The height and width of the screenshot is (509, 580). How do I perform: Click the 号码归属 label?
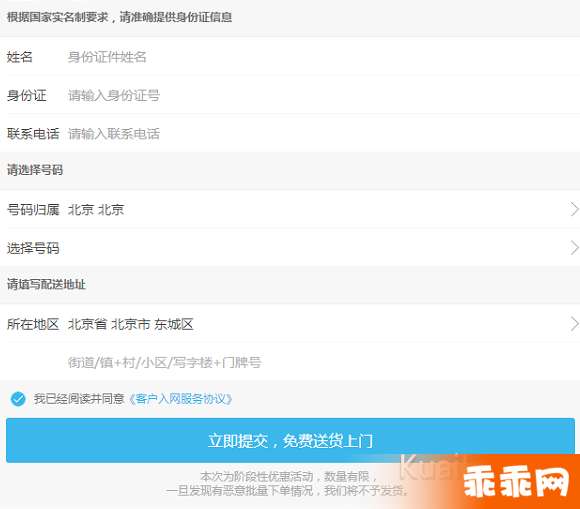(33, 210)
